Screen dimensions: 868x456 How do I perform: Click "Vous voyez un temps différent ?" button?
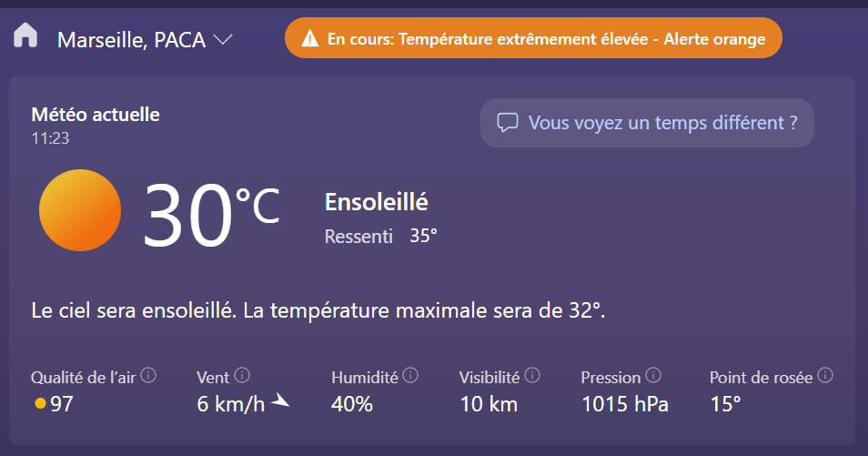[647, 123]
